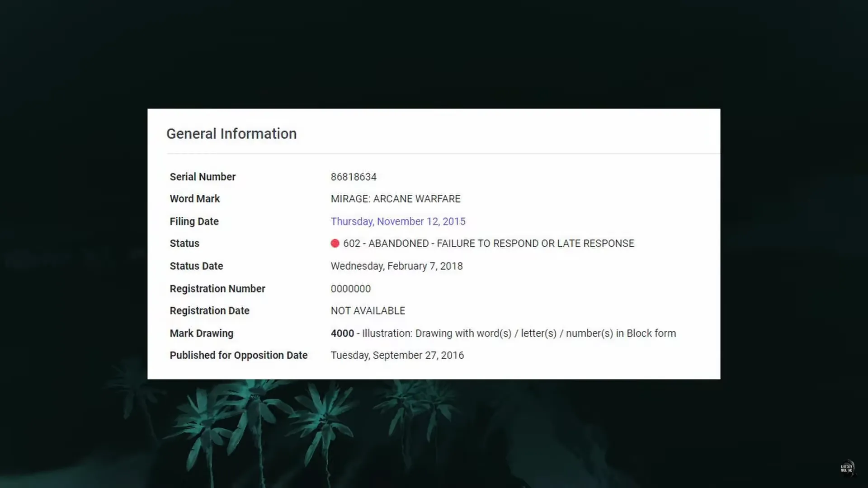The width and height of the screenshot is (868, 488).
Task: Click the registration number 0000000
Action: 350,289
